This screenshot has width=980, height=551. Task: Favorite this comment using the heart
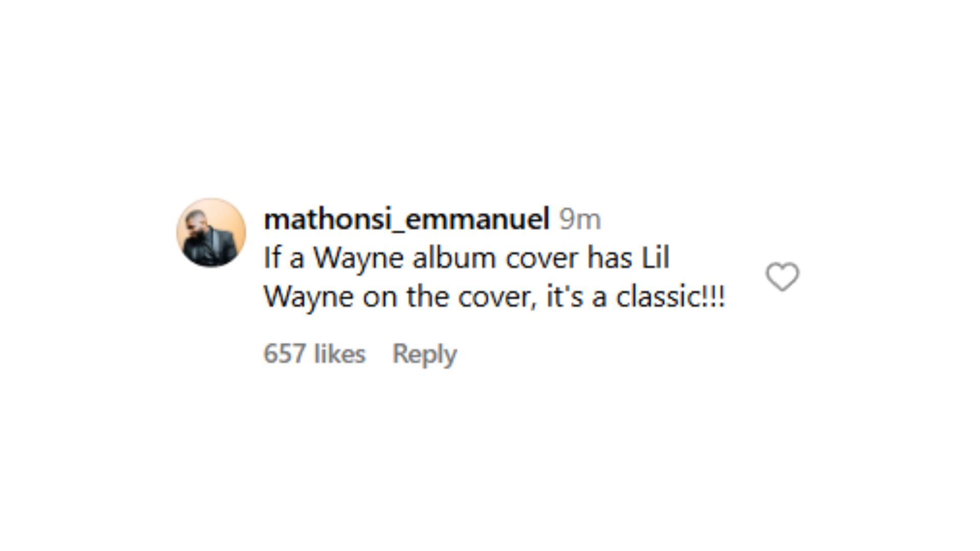[x=782, y=277]
